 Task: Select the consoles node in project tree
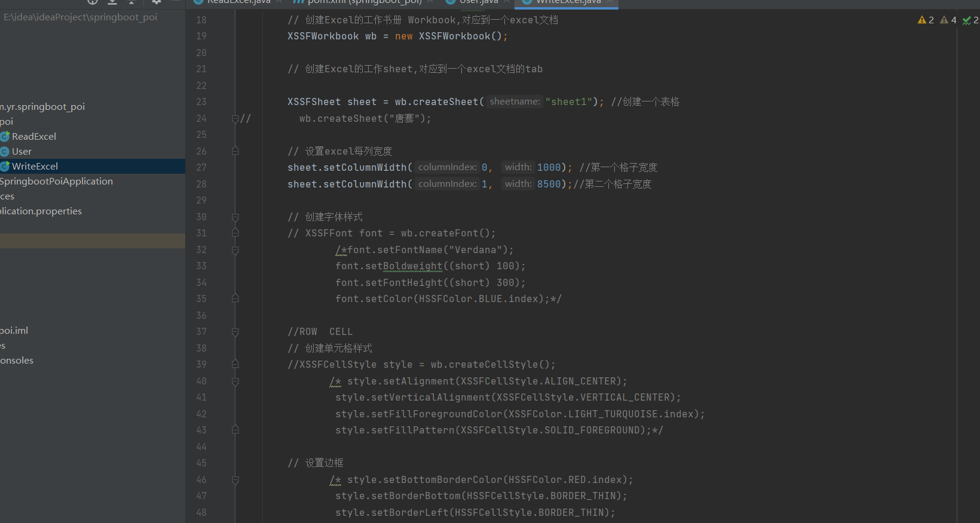click(x=17, y=360)
